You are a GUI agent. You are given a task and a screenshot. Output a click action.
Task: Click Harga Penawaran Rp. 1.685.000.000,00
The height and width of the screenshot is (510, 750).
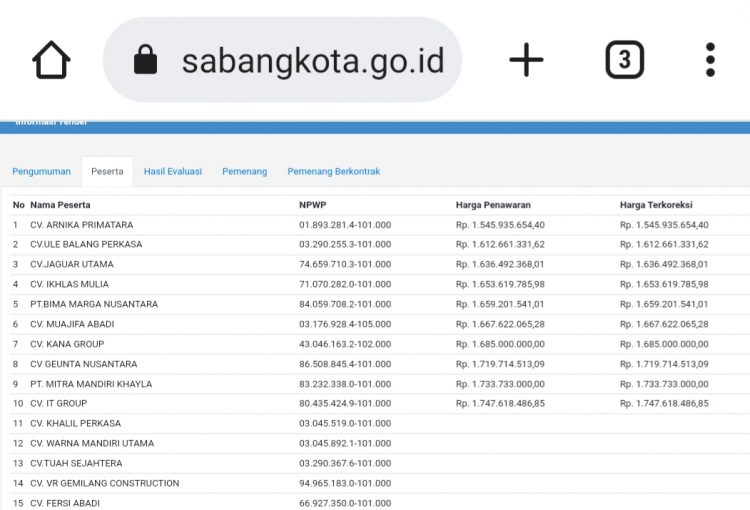tap(500, 344)
